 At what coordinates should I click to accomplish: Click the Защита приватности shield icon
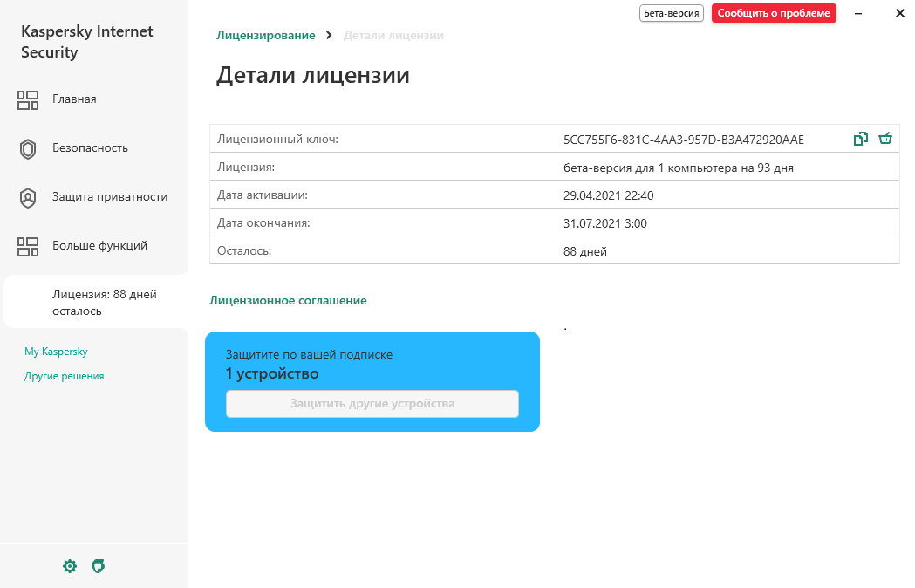(x=27, y=198)
